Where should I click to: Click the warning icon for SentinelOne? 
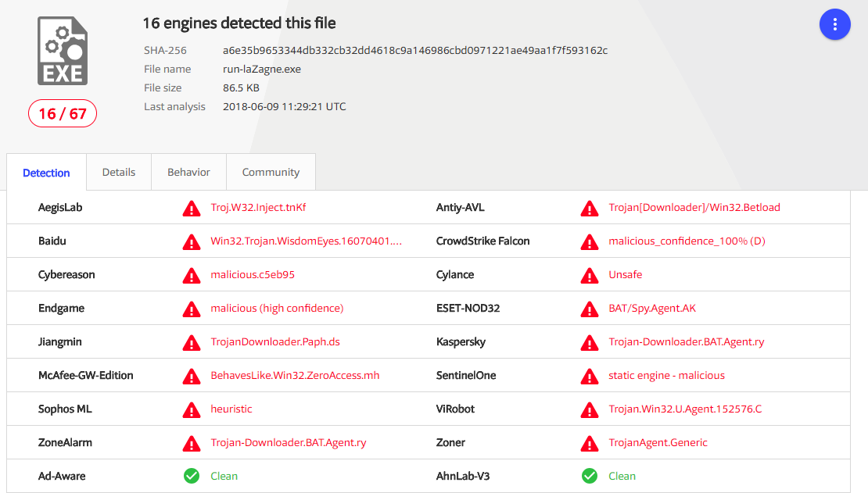pyautogui.click(x=590, y=377)
